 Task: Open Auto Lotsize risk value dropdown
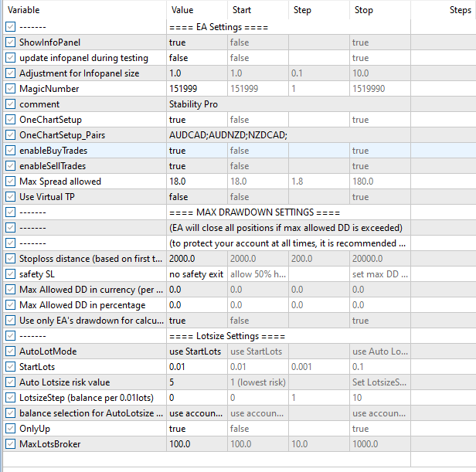coord(197,382)
